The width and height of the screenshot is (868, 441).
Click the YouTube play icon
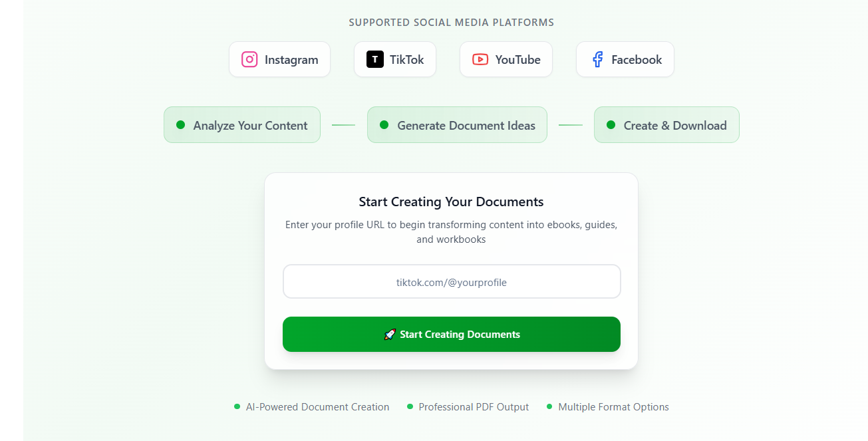(480, 59)
